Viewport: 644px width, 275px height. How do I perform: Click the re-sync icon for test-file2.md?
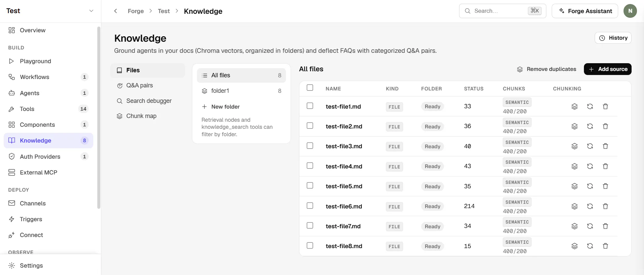coord(590,126)
